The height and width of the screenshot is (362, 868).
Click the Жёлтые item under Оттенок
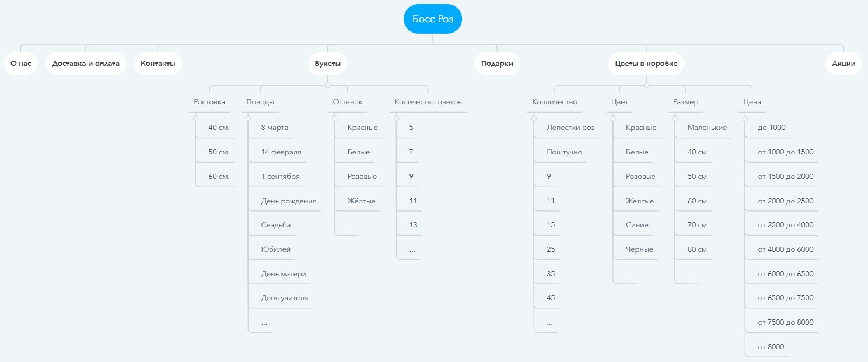[x=362, y=201]
